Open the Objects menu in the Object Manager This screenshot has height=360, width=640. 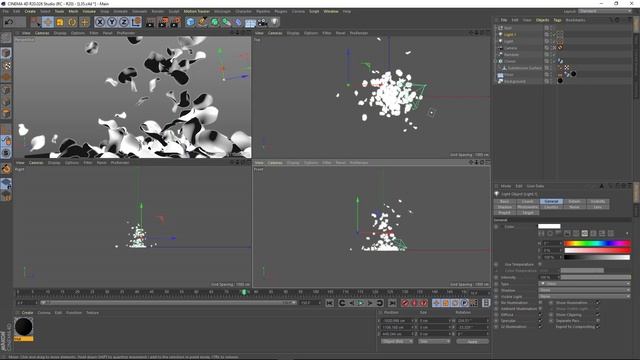point(542,20)
